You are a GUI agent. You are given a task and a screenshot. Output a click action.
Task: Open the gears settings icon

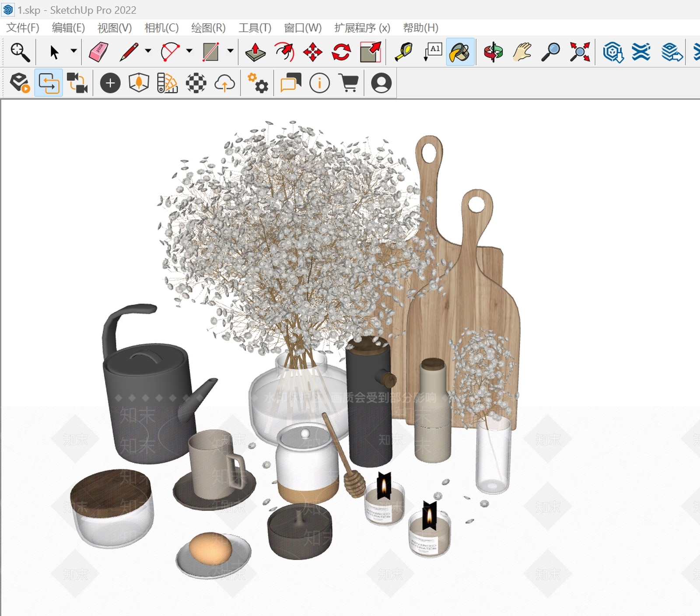pos(258,83)
